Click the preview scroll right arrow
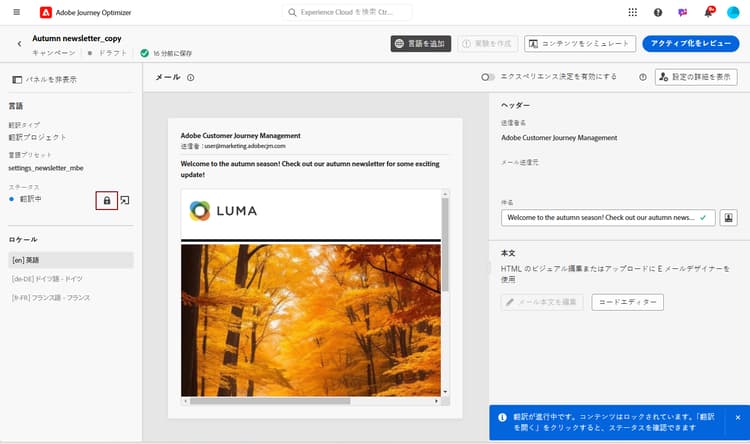This screenshot has height=444, width=750. [x=436, y=401]
